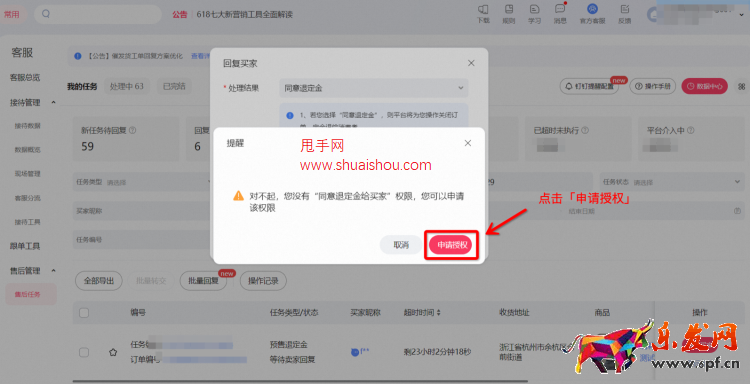
Task: Click the help icon next to 平台介入中
Action: tap(690, 130)
